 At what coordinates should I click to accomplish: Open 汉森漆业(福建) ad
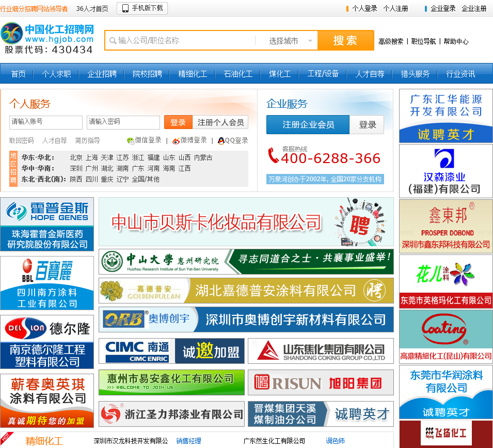(x=446, y=171)
